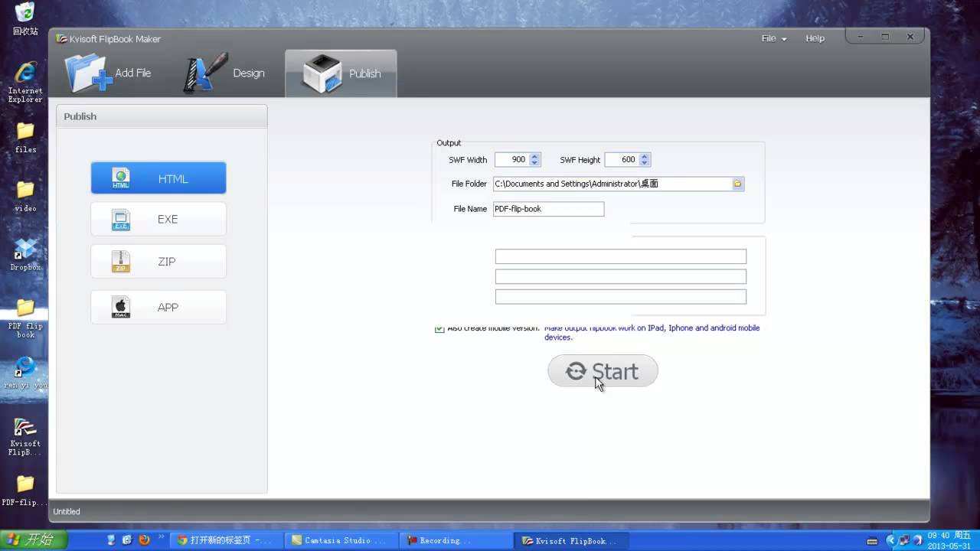Viewport: 980px width, 551px height.
Task: Click the ZIP archive icon
Action: (x=121, y=262)
